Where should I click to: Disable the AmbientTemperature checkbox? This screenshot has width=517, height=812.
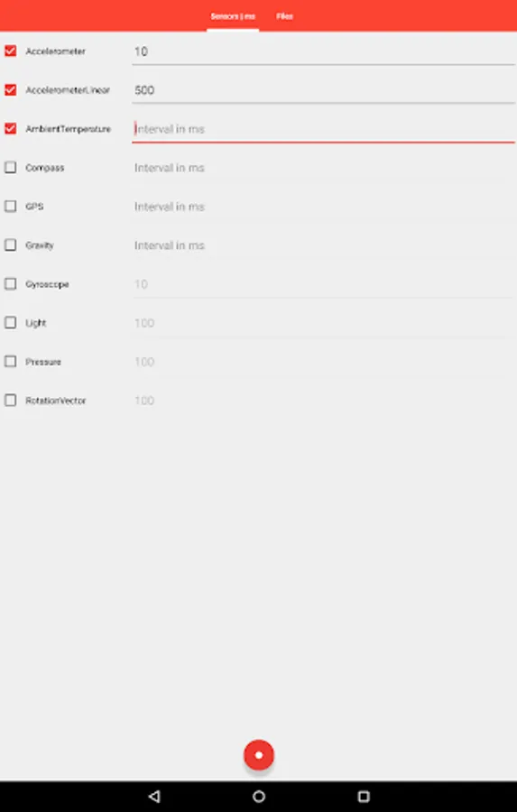[x=10, y=128]
